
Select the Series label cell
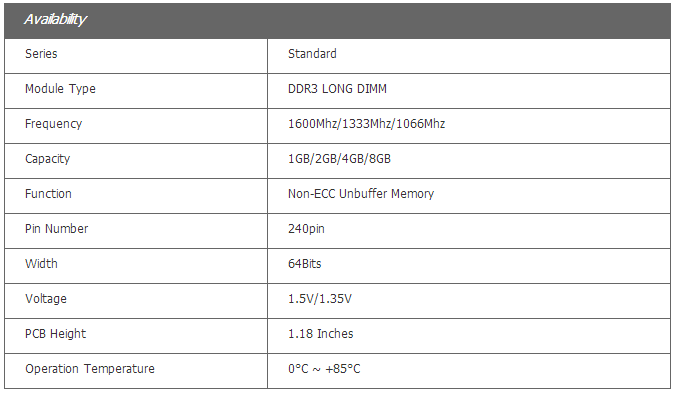[x=136, y=56]
